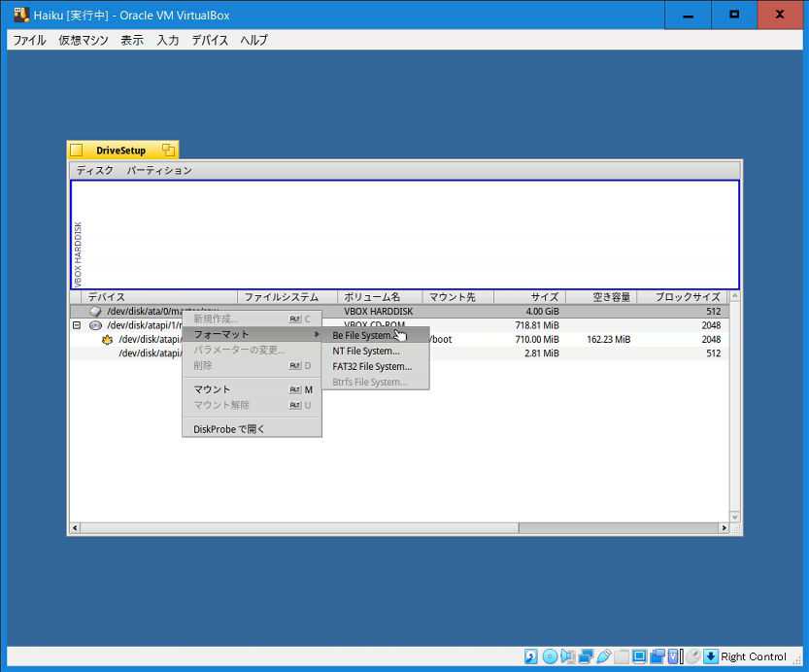Select the greyed Btrfs File System... entry
This screenshot has height=672, width=809.
coord(375,382)
